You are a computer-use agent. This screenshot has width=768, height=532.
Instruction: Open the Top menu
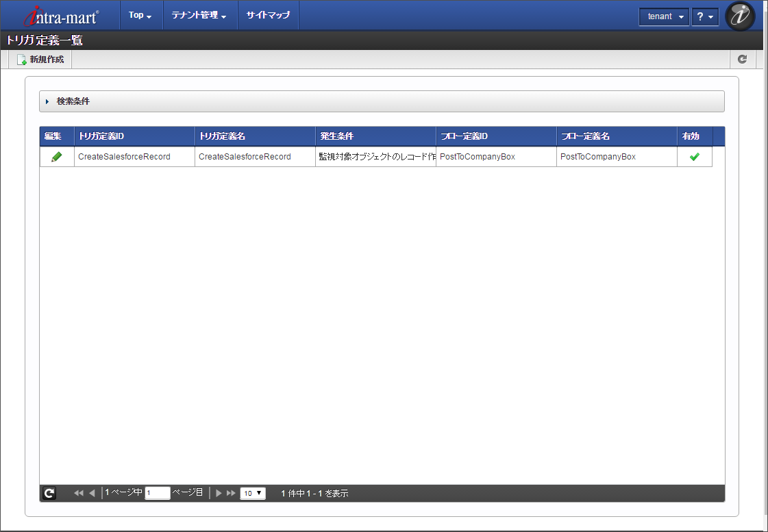point(140,14)
